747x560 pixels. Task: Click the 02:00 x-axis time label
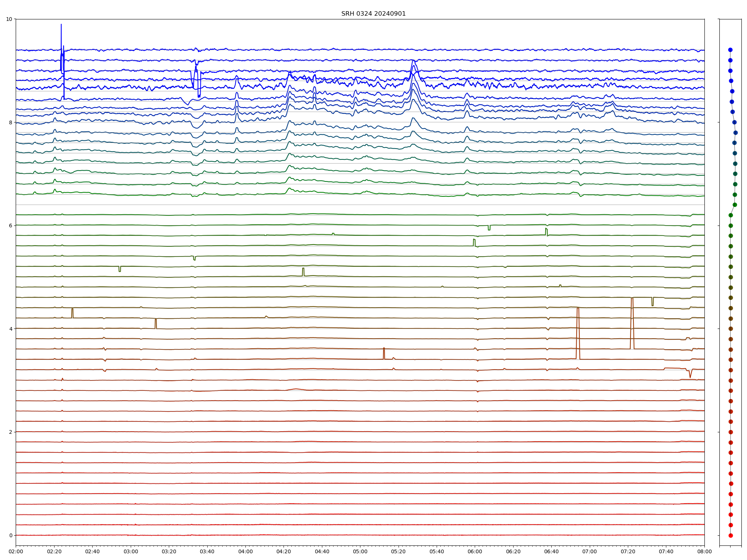click(x=16, y=551)
